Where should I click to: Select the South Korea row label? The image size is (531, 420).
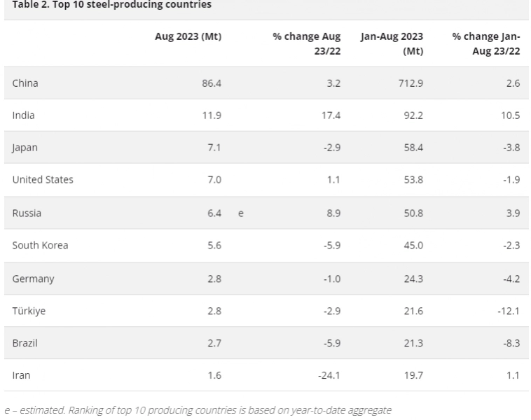pyautogui.click(x=40, y=245)
